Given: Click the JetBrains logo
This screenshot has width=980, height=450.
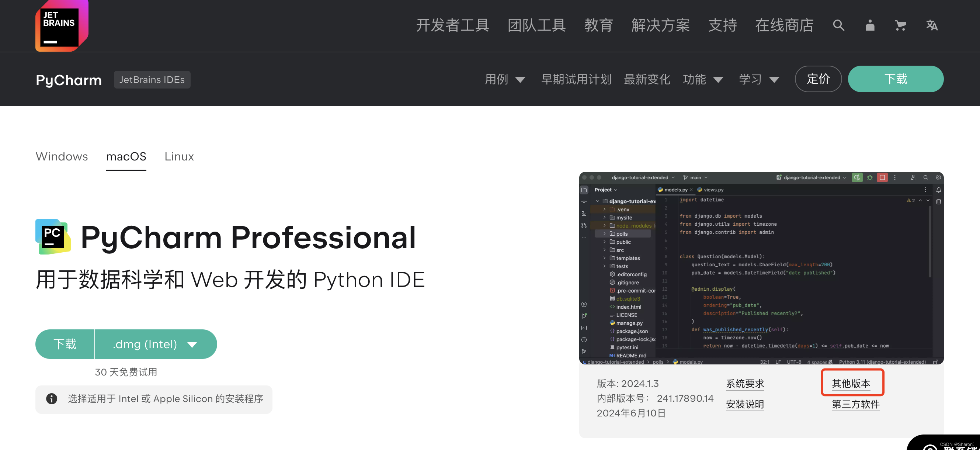Looking at the screenshot, I should (62, 26).
